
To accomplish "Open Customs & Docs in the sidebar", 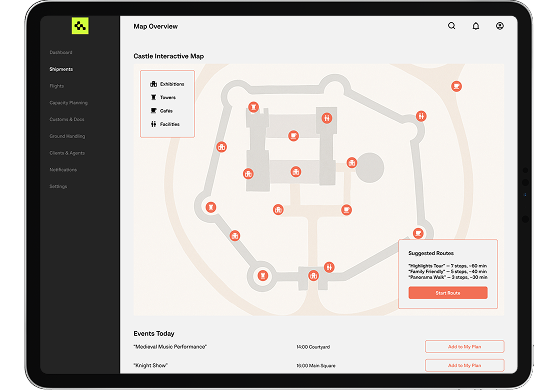I will tap(67, 119).
